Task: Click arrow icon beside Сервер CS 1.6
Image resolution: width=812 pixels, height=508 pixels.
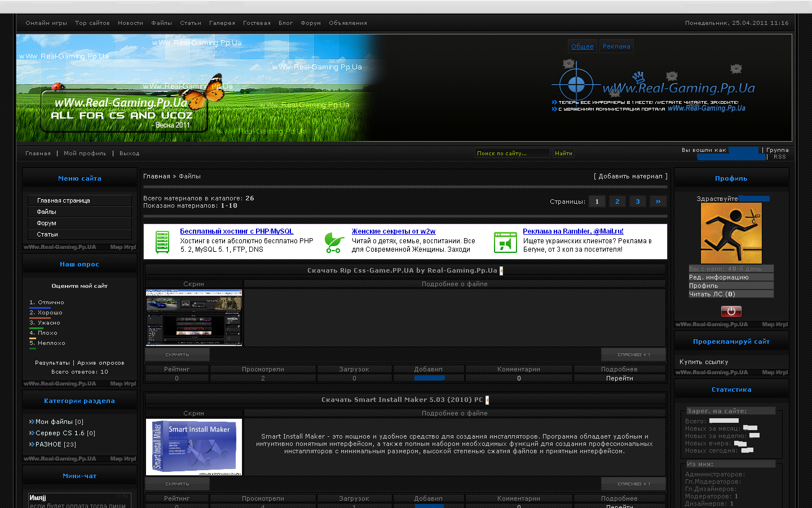Action: pos(32,433)
